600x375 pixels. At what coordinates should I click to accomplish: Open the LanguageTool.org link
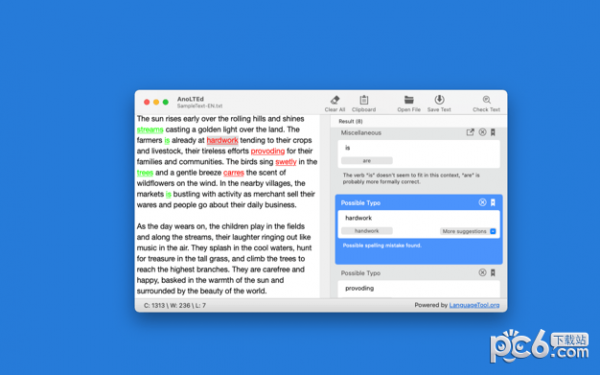click(x=474, y=305)
